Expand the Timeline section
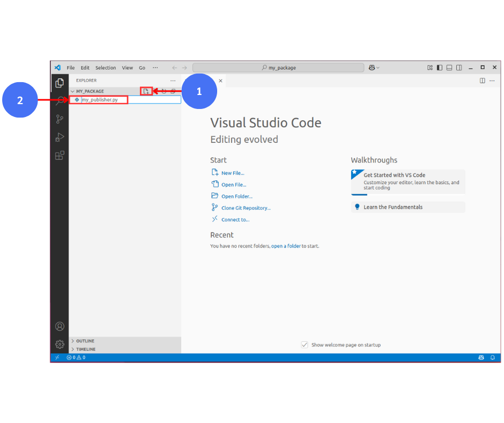The height and width of the screenshot is (423, 504). [85, 349]
